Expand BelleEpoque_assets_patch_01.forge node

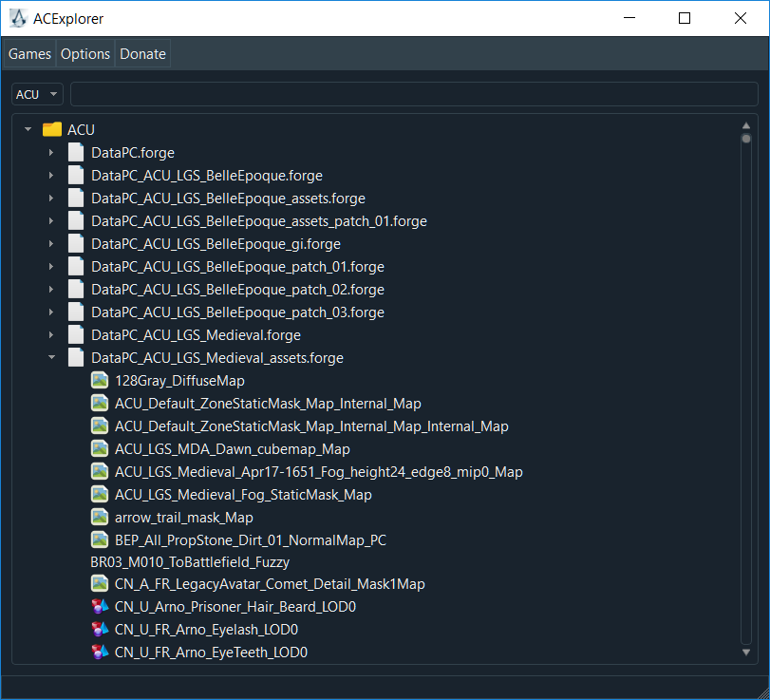pyautogui.click(x=51, y=221)
